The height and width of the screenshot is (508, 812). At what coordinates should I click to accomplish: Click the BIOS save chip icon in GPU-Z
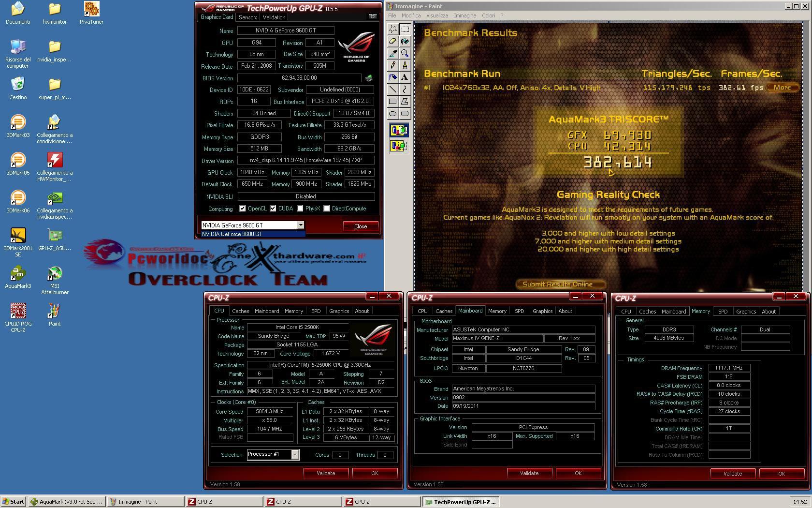click(369, 78)
